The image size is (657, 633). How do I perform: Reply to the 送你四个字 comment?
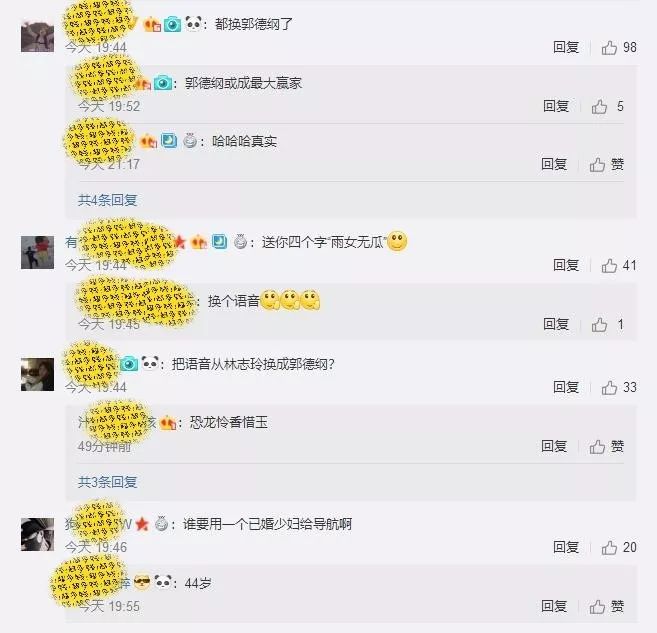[566, 265]
